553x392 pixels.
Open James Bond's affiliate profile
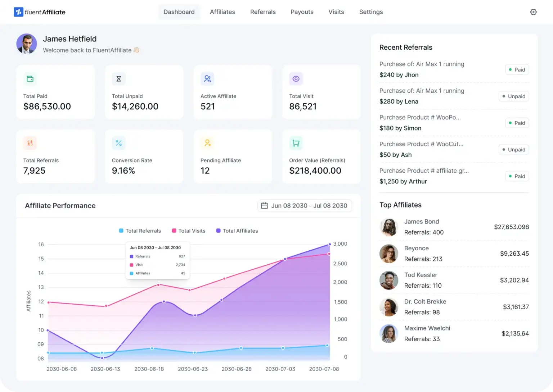(x=422, y=222)
